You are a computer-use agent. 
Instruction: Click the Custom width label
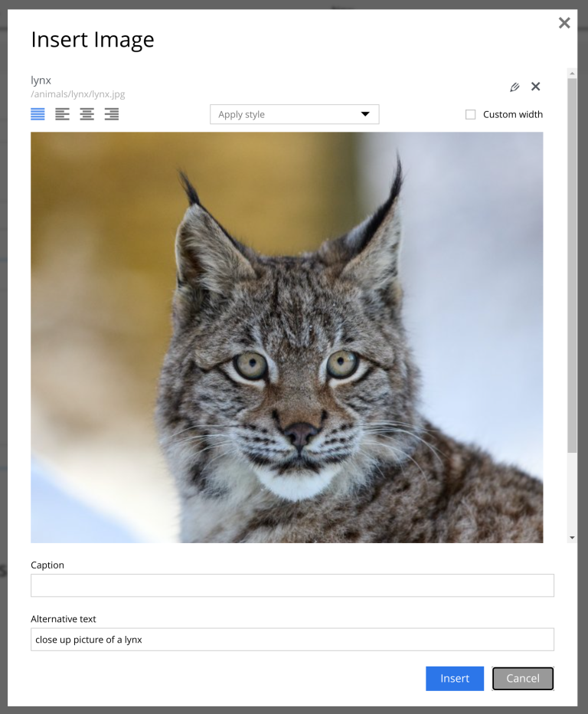[513, 114]
